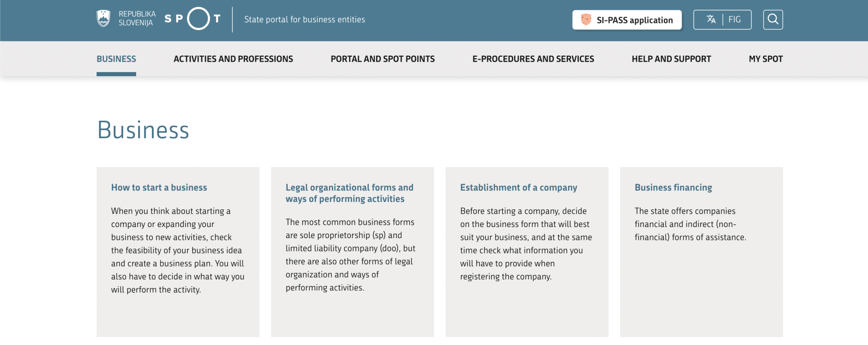Select the Business menu item
868x345 pixels.
click(x=116, y=59)
